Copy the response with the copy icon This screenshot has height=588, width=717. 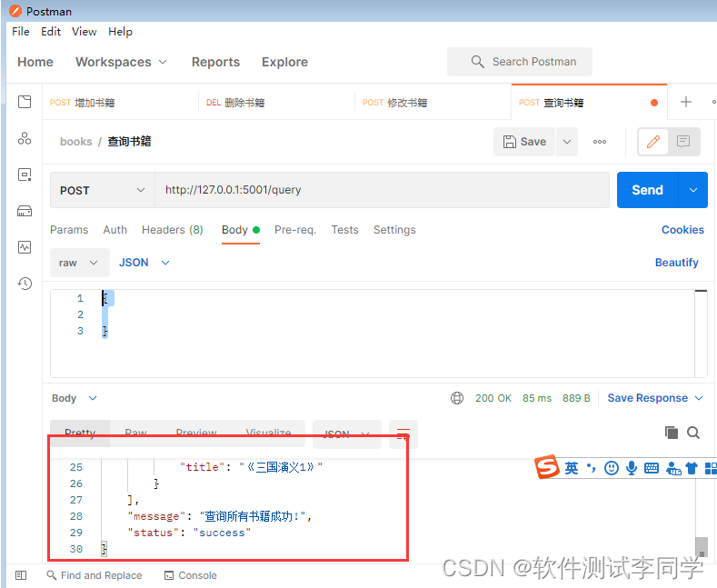(672, 432)
